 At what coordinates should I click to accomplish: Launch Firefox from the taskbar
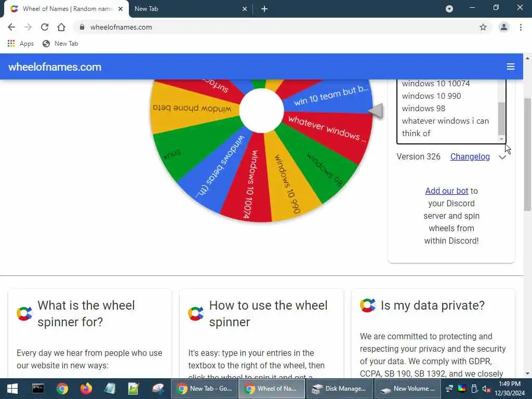(86, 389)
